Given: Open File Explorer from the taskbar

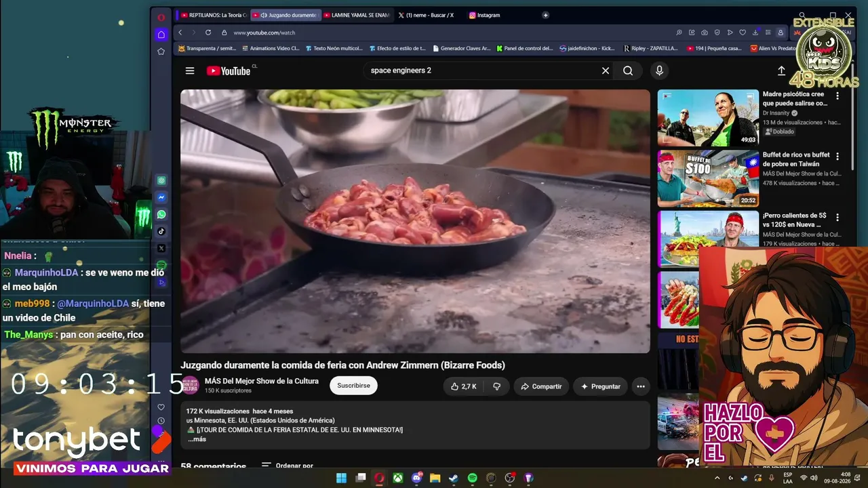Looking at the screenshot, I should click(x=435, y=478).
